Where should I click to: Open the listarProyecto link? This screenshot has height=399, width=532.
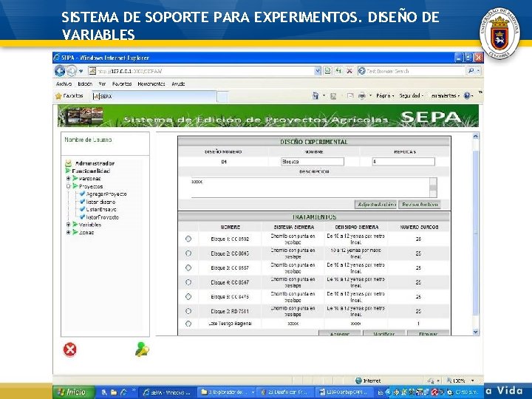tap(102, 217)
